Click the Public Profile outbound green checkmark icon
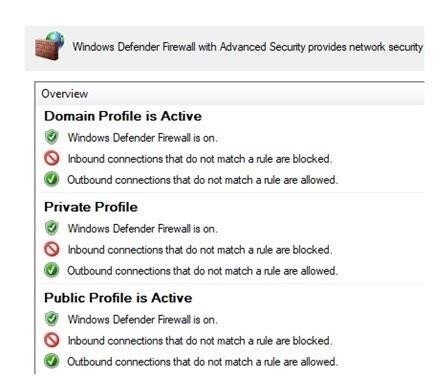 click(51, 361)
